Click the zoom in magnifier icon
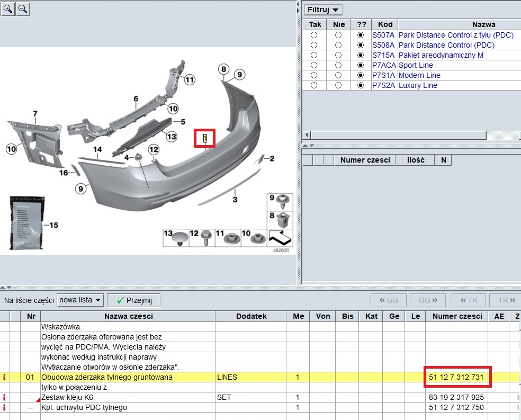The width and height of the screenshot is (521, 420). [x=7, y=9]
